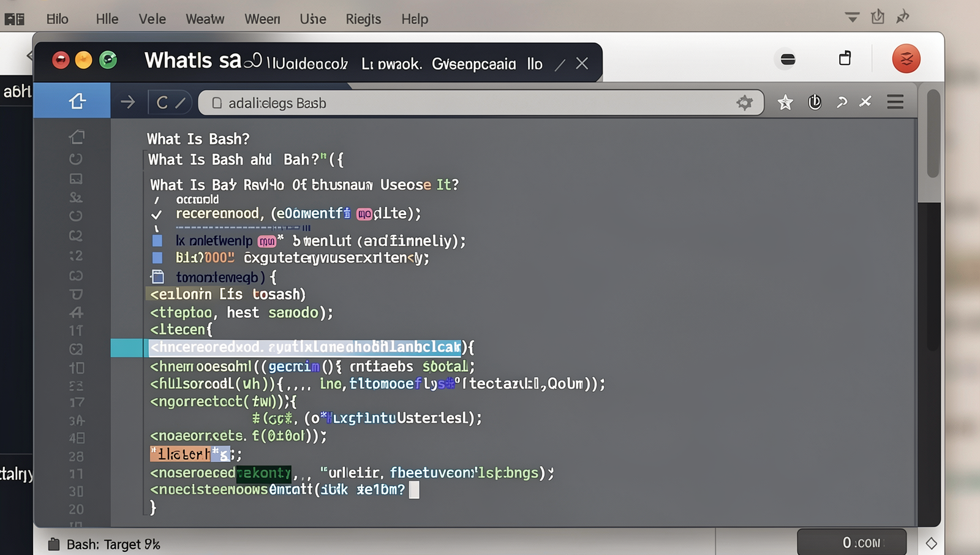The height and width of the screenshot is (555, 980).
Task: Click the Bash: Target 9% status item
Action: (x=104, y=544)
